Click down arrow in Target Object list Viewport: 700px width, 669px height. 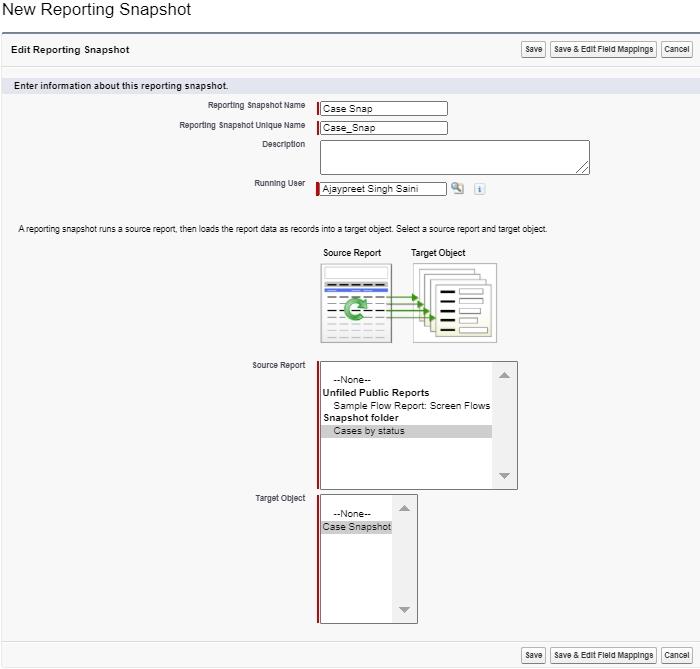click(x=404, y=610)
